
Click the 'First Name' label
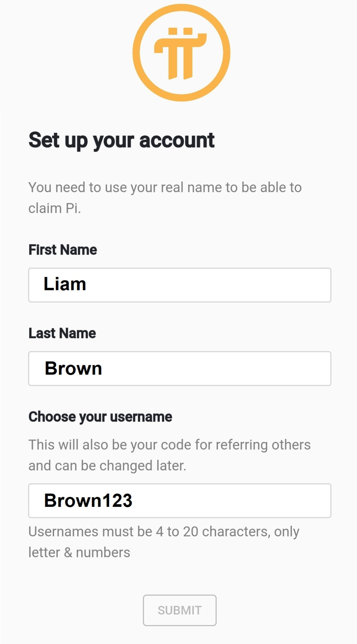tap(63, 250)
